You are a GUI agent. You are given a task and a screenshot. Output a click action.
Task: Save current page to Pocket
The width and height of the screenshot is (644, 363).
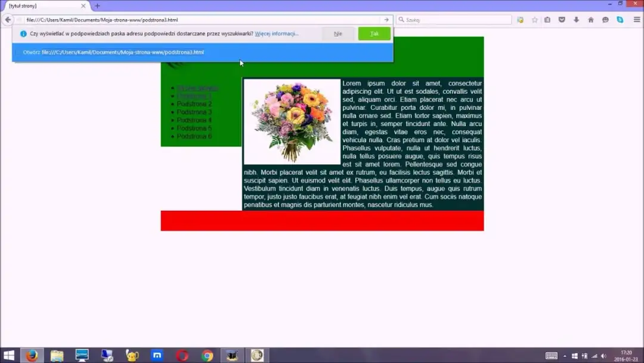[562, 20]
